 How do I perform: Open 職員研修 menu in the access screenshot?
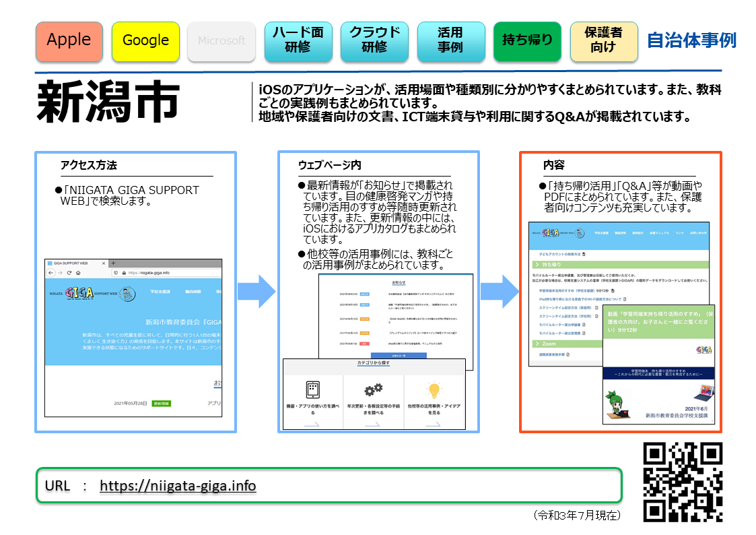click(193, 292)
